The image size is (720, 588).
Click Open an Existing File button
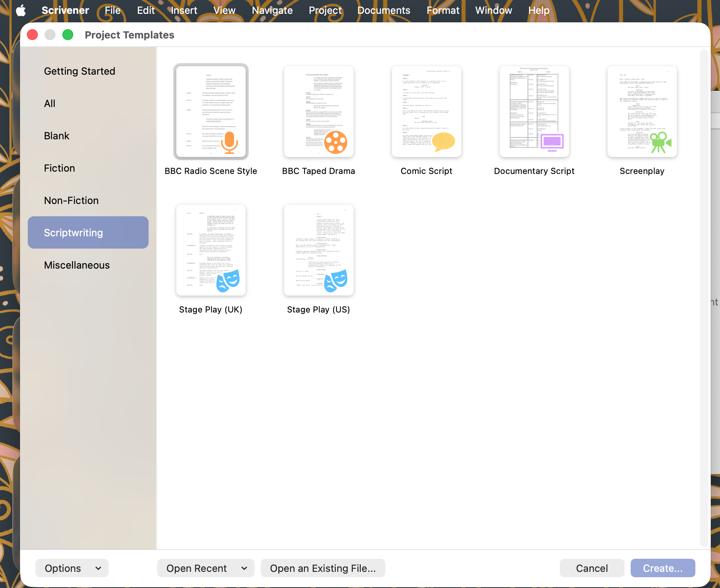[323, 568]
